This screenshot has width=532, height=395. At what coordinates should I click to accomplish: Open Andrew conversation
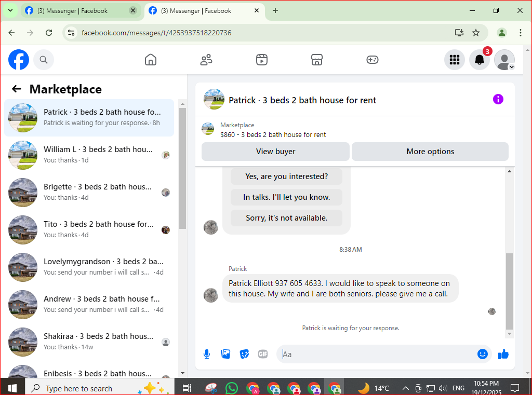pyautogui.click(x=89, y=304)
